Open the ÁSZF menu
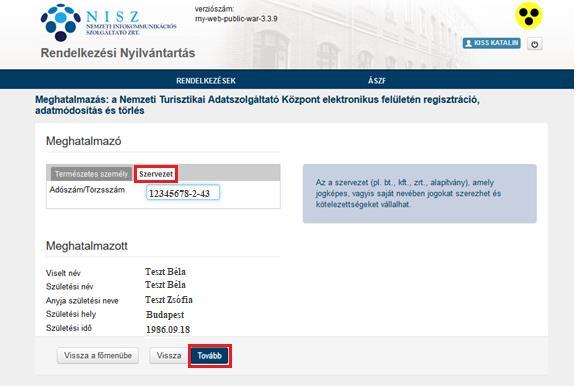The image size is (578, 386). [377, 80]
